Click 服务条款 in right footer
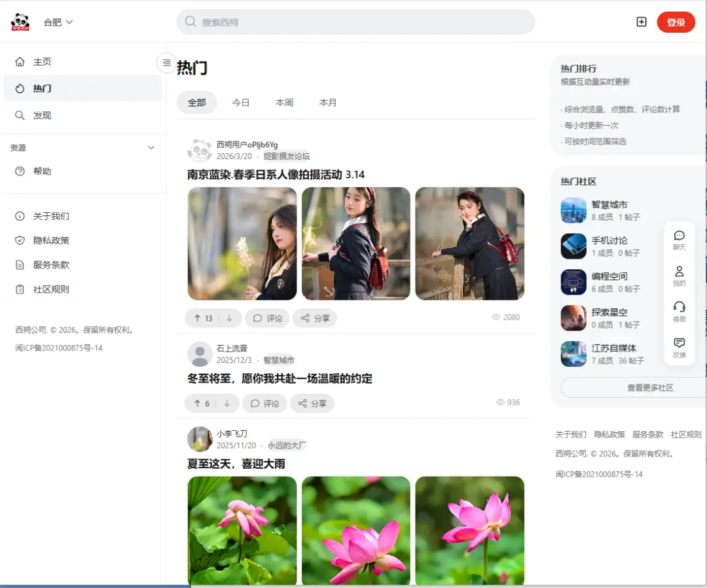 click(647, 435)
